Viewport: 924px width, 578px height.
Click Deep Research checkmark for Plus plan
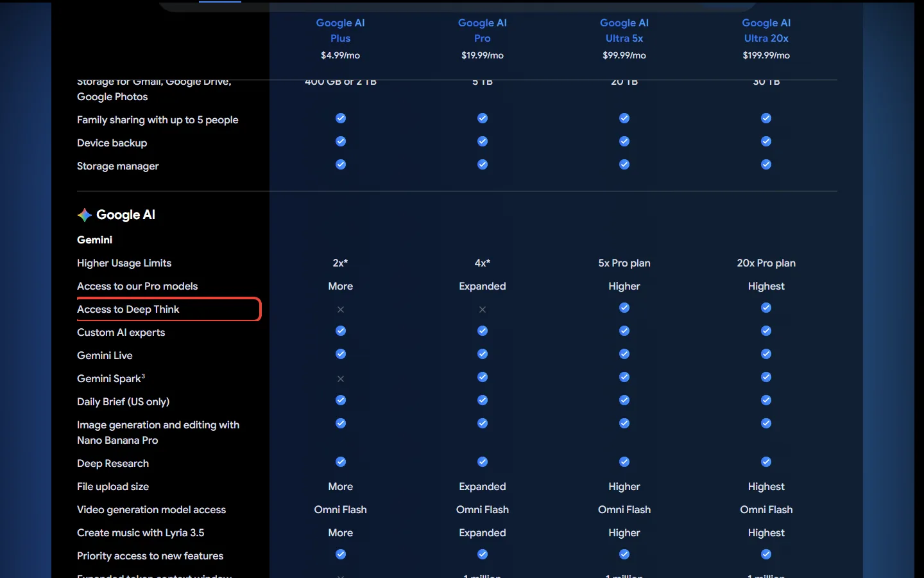341,462
